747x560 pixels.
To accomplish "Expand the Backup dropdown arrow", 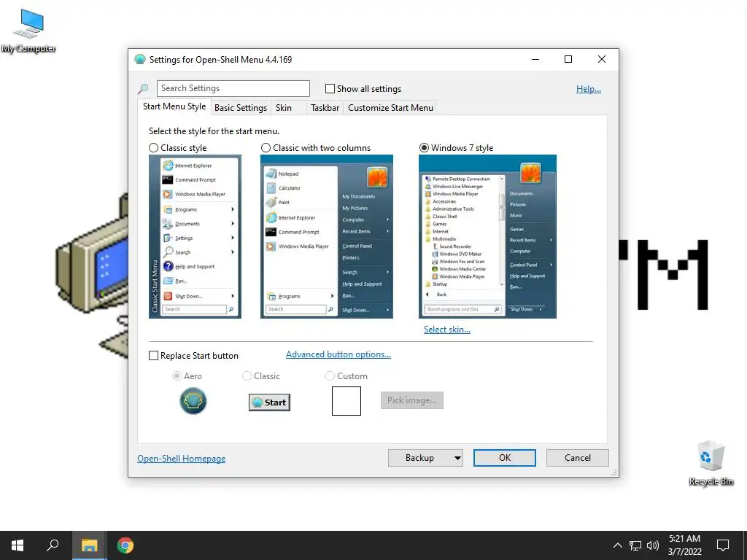I will [x=457, y=458].
